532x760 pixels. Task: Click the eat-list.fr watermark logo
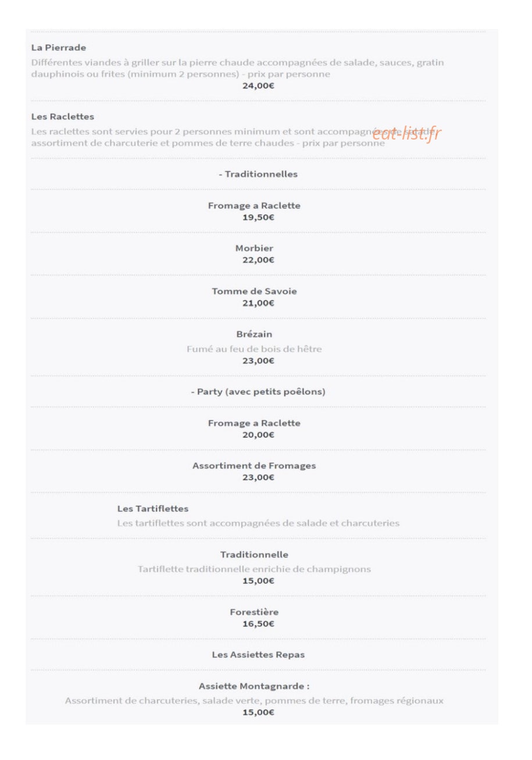click(x=406, y=134)
